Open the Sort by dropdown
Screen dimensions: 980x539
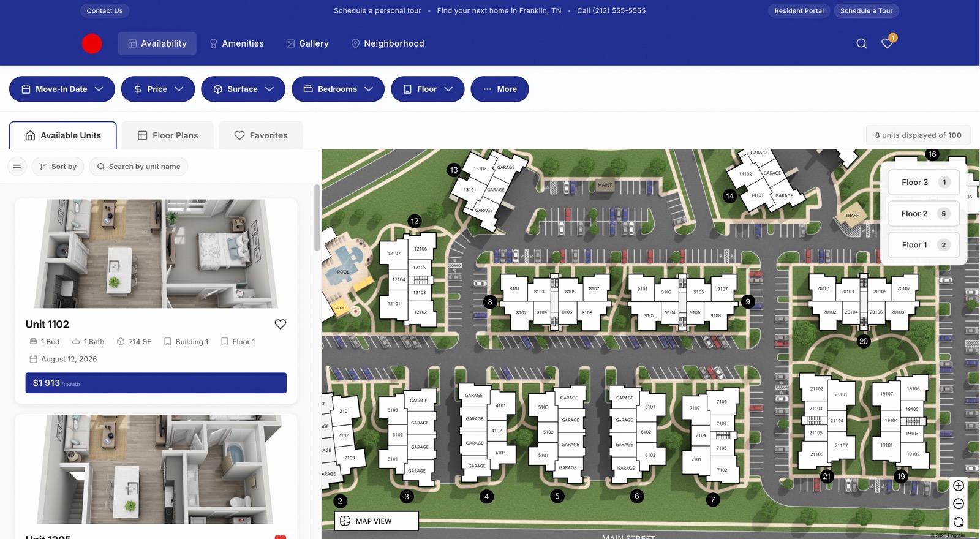[58, 167]
